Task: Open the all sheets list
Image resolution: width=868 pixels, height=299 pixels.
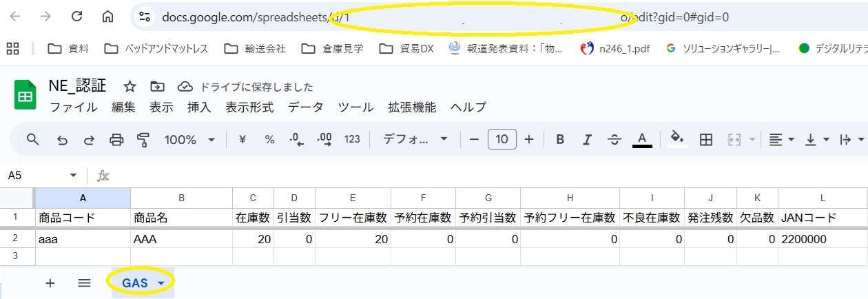Action: (84, 282)
